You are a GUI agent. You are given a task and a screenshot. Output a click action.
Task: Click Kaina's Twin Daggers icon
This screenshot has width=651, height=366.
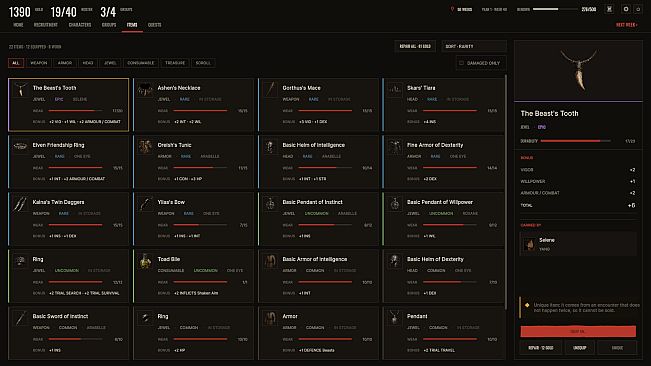click(x=20, y=203)
